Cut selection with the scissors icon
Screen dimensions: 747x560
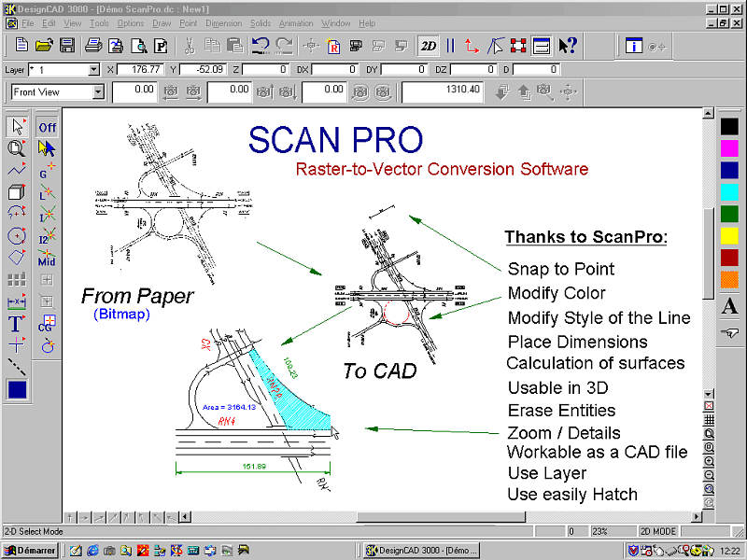point(190,46)
